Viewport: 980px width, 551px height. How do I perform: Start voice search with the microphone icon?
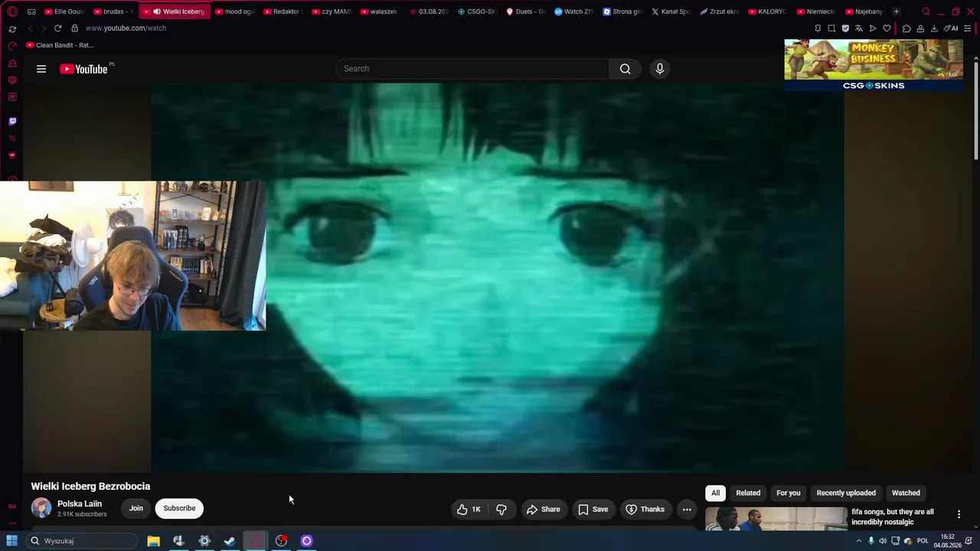point(660,69)
